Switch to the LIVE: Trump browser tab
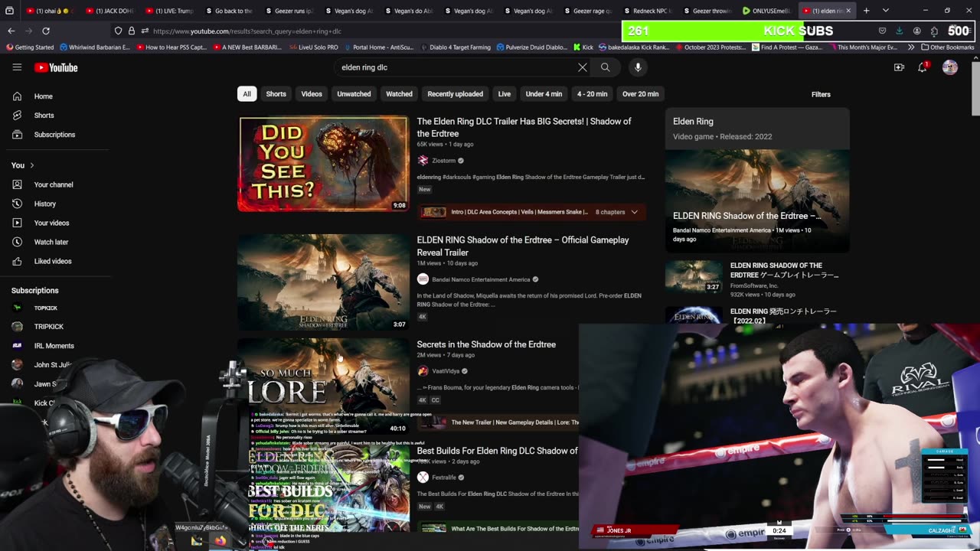 pyautogui.click(x=168, y=11)
